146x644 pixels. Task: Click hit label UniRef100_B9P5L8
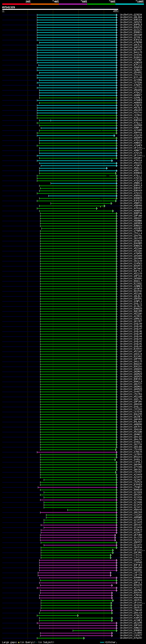click(x=131, y=25)
